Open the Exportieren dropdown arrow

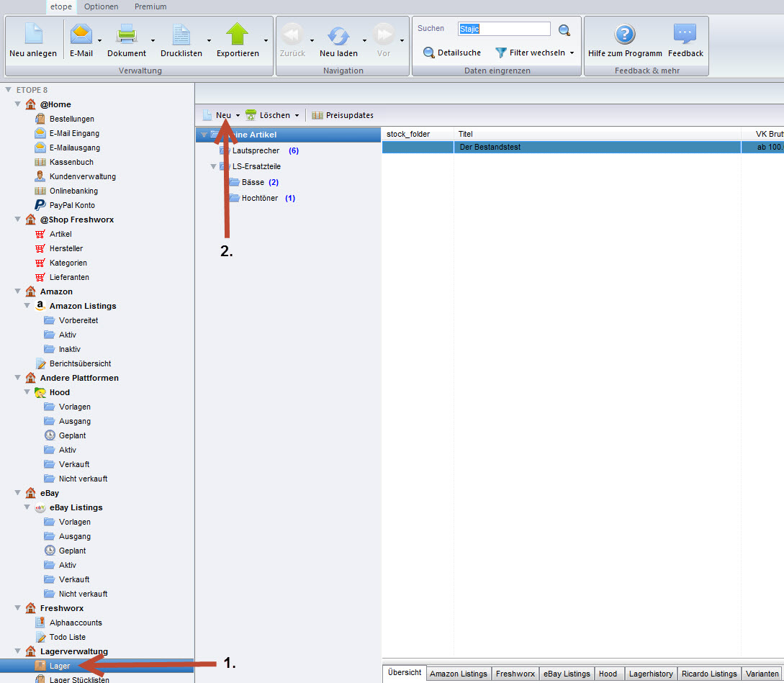coord(266,40)
